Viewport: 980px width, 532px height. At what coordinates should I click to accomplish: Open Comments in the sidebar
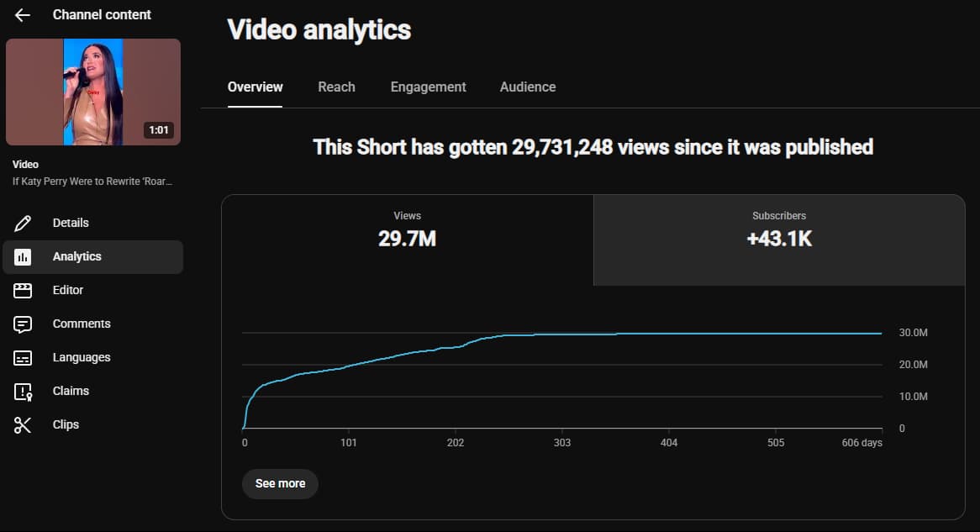(x=93, y=324)
